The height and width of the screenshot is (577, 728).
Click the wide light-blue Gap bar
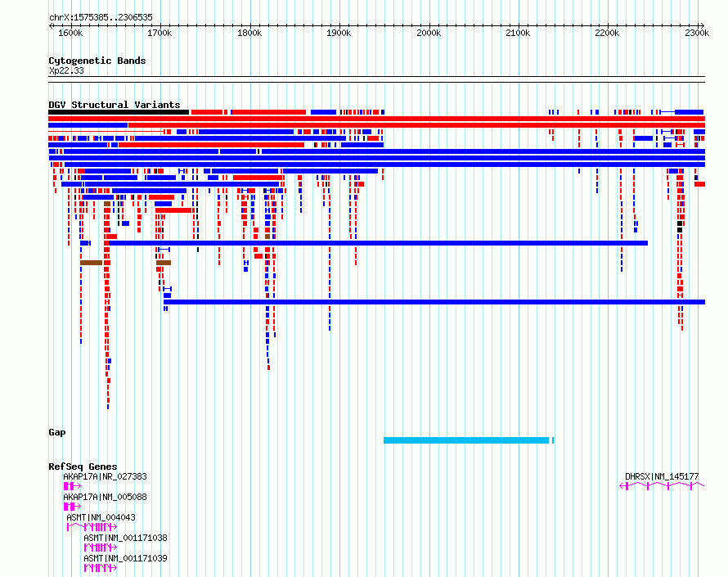pos(466,440)
